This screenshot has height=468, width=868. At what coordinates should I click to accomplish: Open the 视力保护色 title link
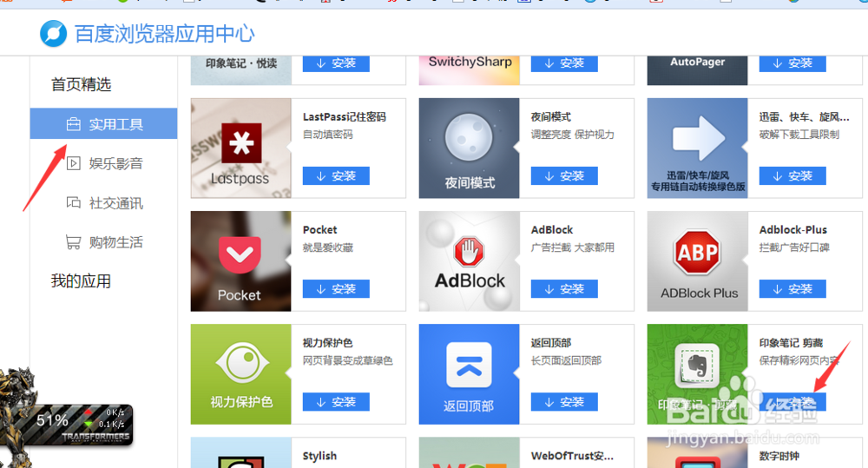pos(328,343)
